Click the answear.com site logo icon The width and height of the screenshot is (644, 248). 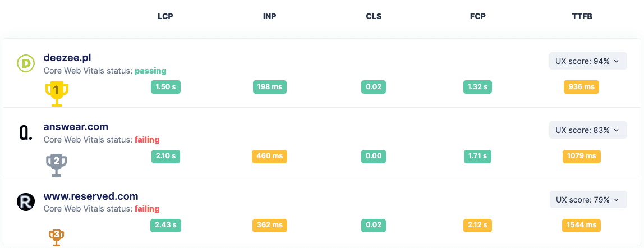pyautogui.click(x=25, y=132)
